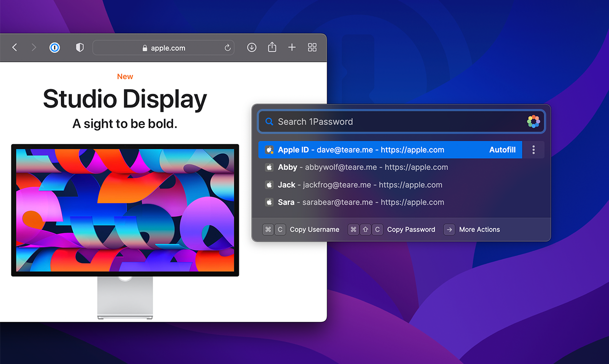609x364 pixels.
Task: Click the Apple icon beside Jack
Action: 269,185
